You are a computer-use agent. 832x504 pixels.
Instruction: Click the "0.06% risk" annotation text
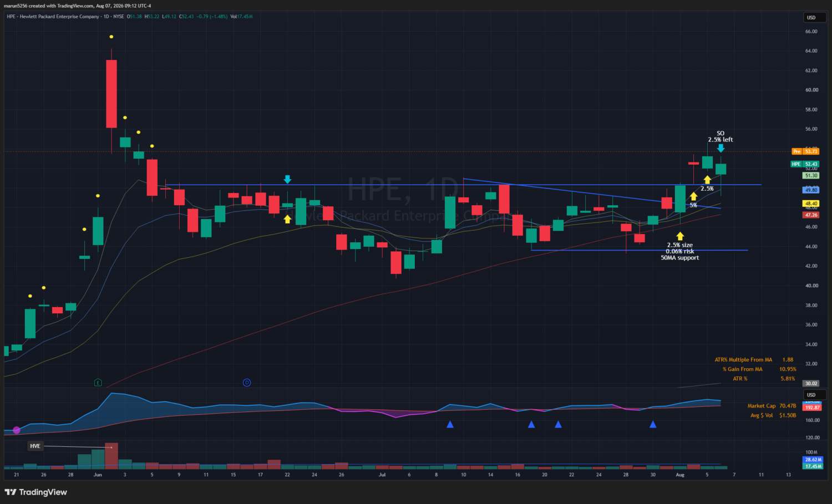click(x=680, y=251)
